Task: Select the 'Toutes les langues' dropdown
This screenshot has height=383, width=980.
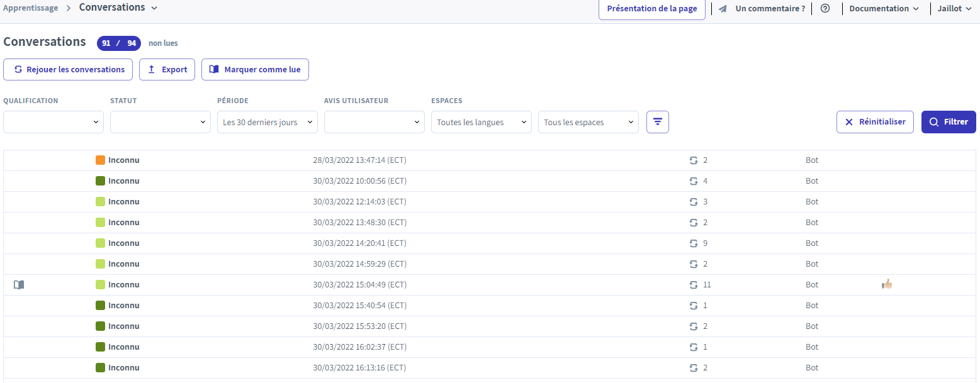Action: [482, 122]
